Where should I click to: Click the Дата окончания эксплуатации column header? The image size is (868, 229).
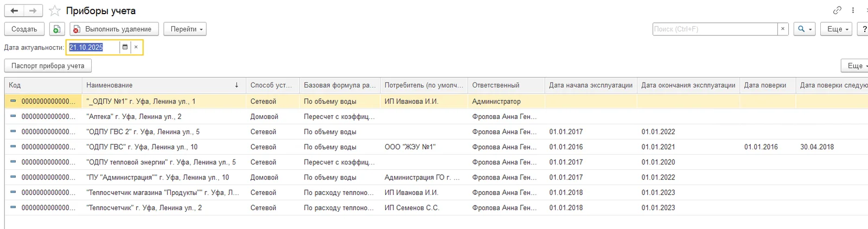point(688,85)
